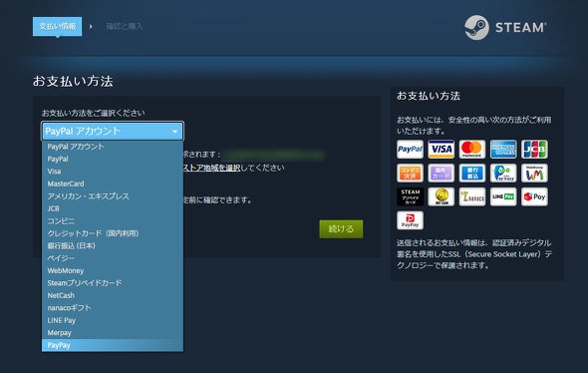Open the ストア地域を選択 link
This screenshot has width=588, height=373.
[211, 168]
